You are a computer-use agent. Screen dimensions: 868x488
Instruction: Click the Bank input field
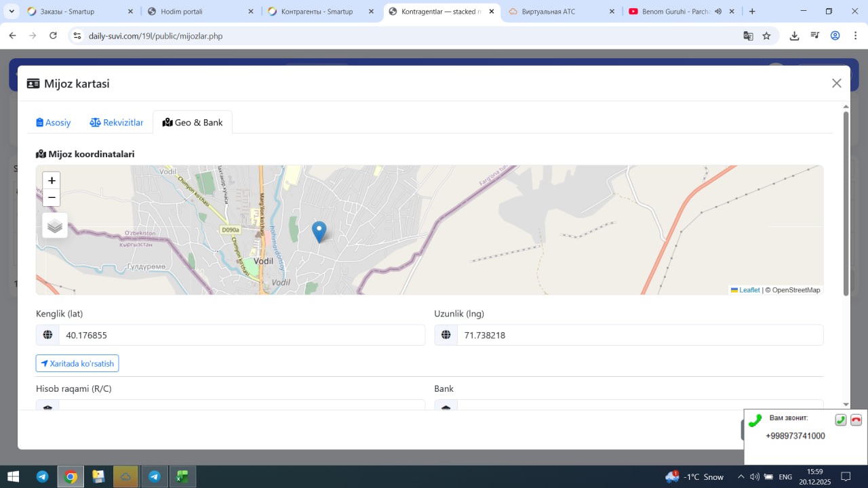(640, 405)
